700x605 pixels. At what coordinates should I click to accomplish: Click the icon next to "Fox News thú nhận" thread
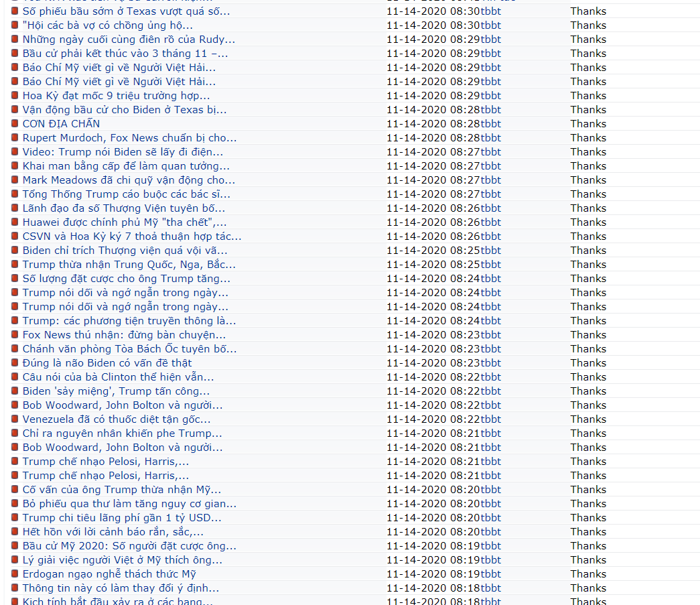pyautogui.click(x=15, y=335)
